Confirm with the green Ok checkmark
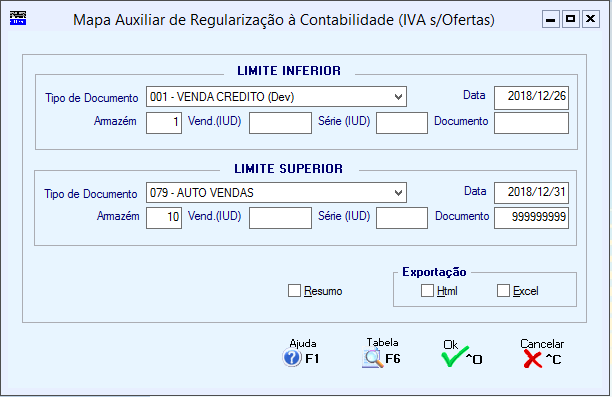Image resolution: width=612 pixels, height=397 pixels. 454,357
